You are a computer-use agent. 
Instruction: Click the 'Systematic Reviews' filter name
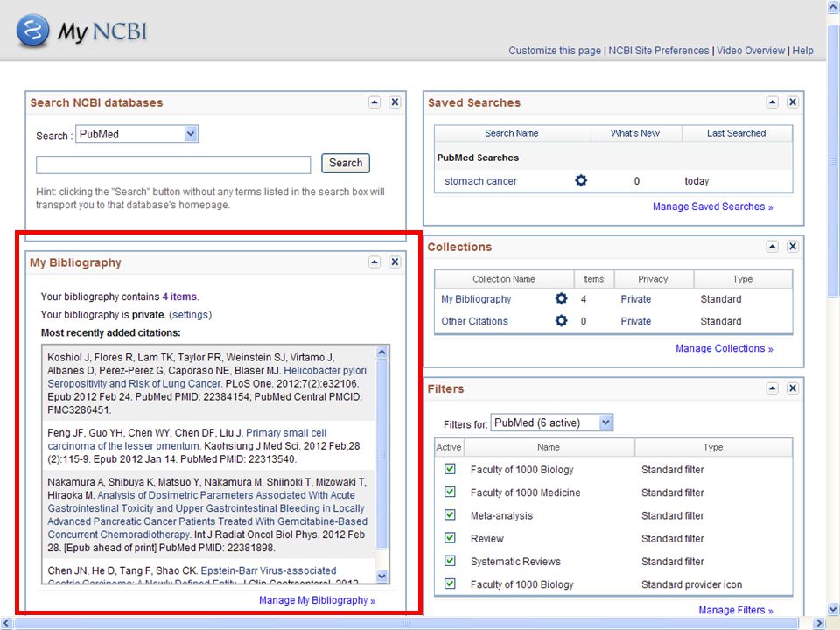515,562
